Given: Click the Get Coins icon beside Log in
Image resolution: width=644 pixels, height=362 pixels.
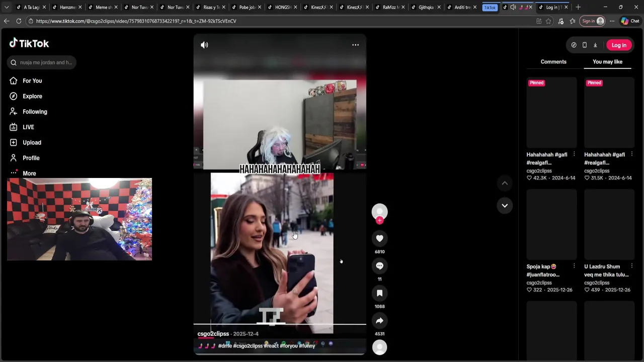Looking at the screenshot, I should (574, 45).
